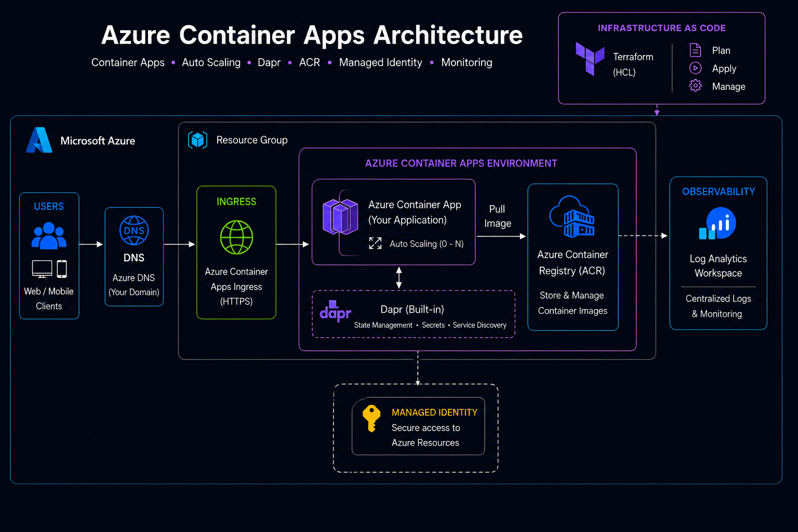Click the USERS heading
The image size is (798, 532).
[49, 206]
